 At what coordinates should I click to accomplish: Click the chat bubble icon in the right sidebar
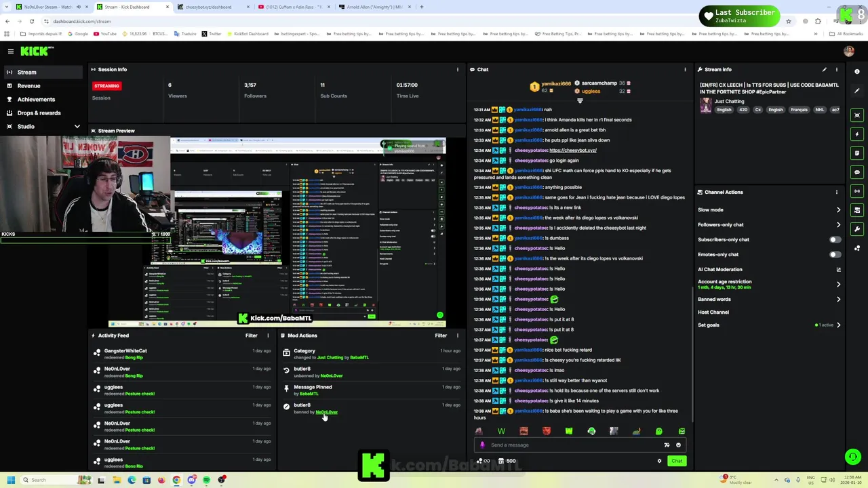(x=857, y=172)
